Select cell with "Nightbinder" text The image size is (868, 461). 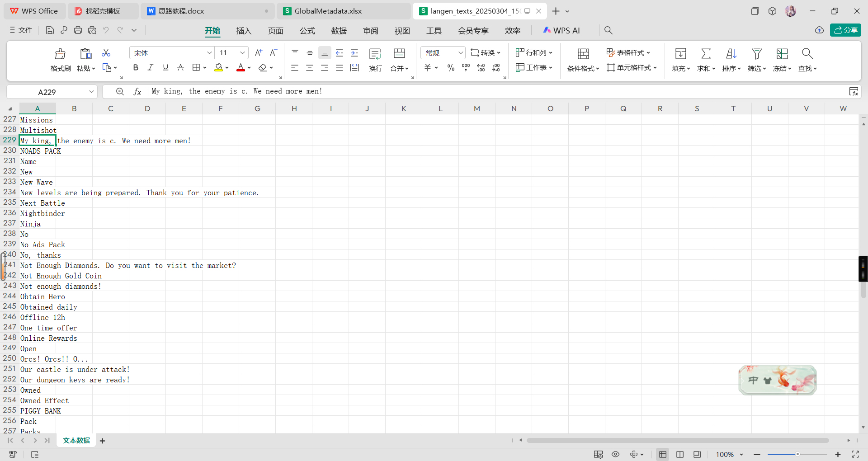pos(38,213)
